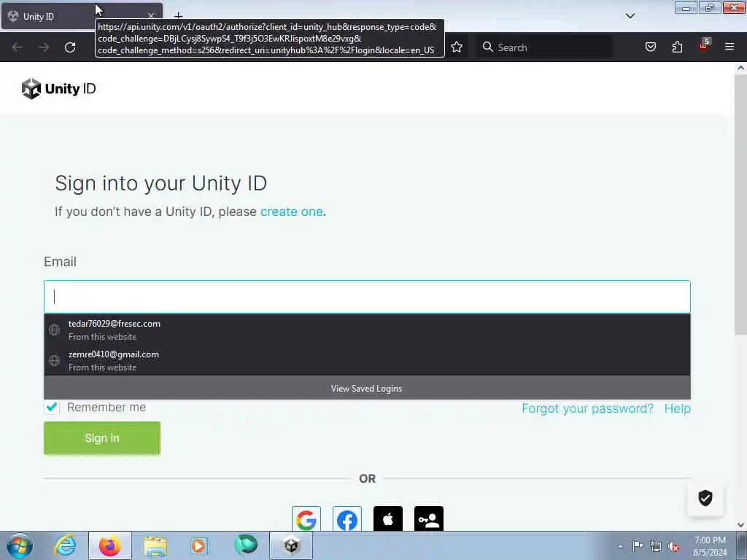Click the muted volume icon in system tray

[x=673, y=546]
